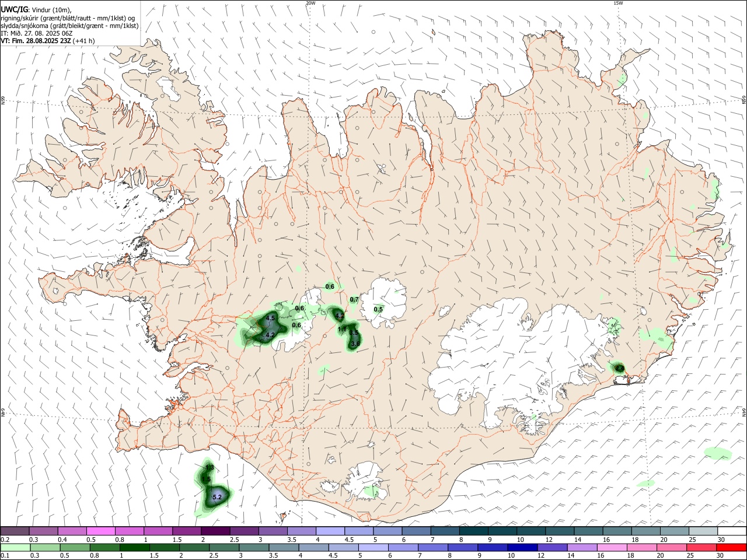Click the 5.2 precipitation value offshore in the southwest
The width and height of the screenshot is (747, 560).
pyautogui.click(x=217, y=497)
